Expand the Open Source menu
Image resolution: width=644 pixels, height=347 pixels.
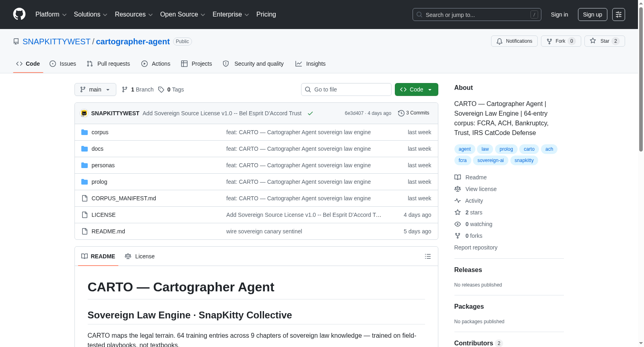pyautogui.click(x=183, y=15)
